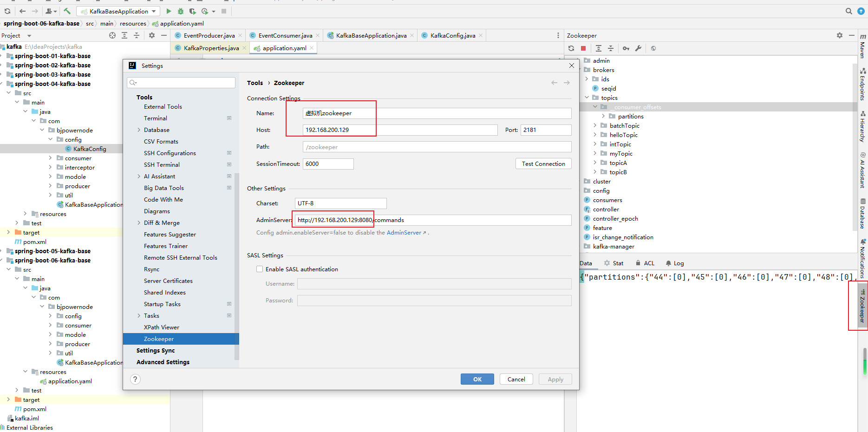Click the Settings search field
Image resolution: width=868 pixels, height=432 pixels.
[181, 83]
